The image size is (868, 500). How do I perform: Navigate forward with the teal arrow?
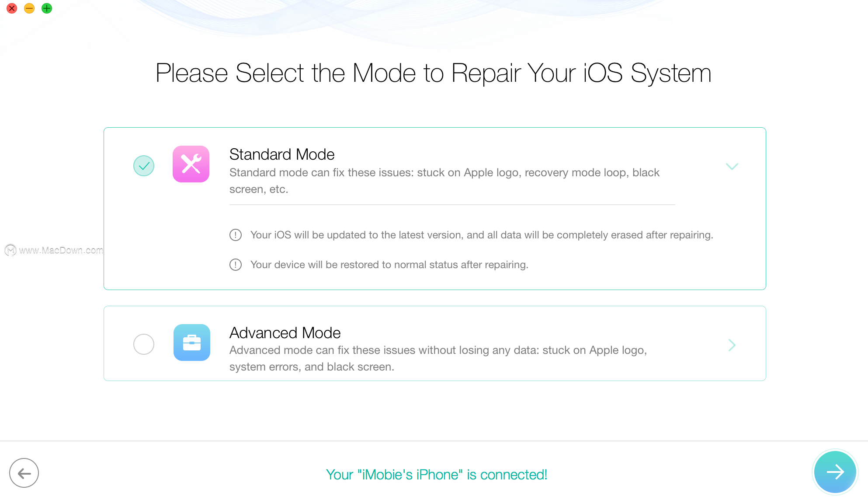point(835,472)
